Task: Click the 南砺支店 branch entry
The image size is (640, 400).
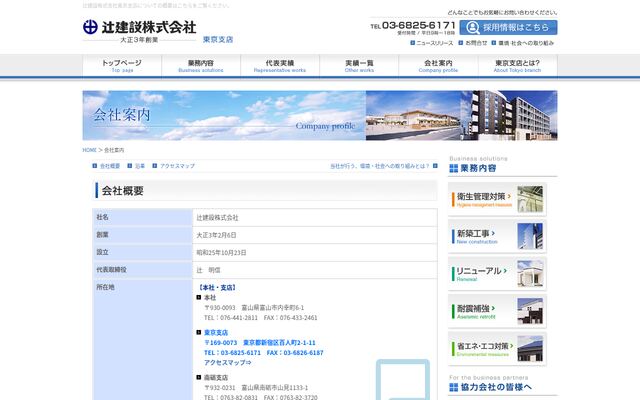Action: [x=216, y=378]
